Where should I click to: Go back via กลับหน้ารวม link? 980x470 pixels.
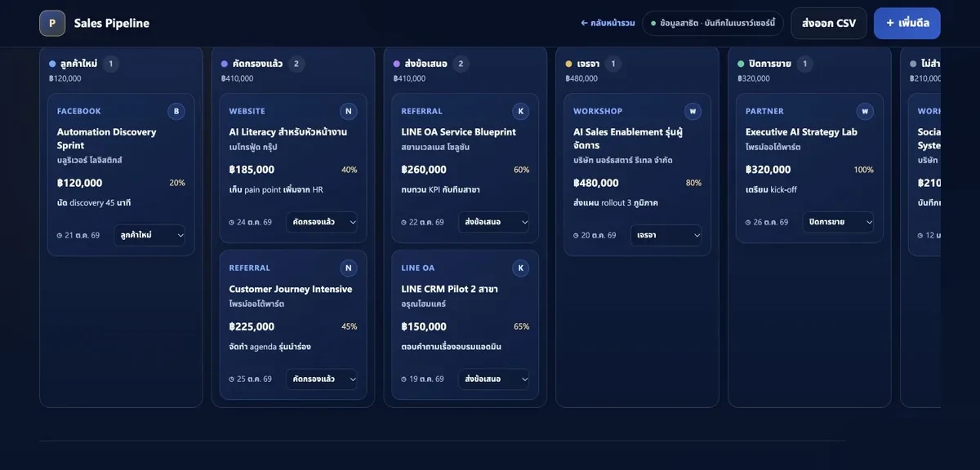point(608,23)
